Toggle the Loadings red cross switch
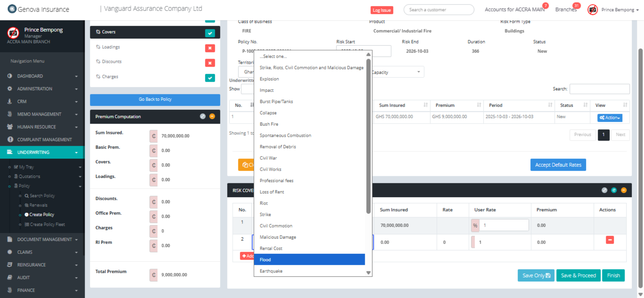Image resolution: width=644 pixels, height=298 pixels. [210, 48]
